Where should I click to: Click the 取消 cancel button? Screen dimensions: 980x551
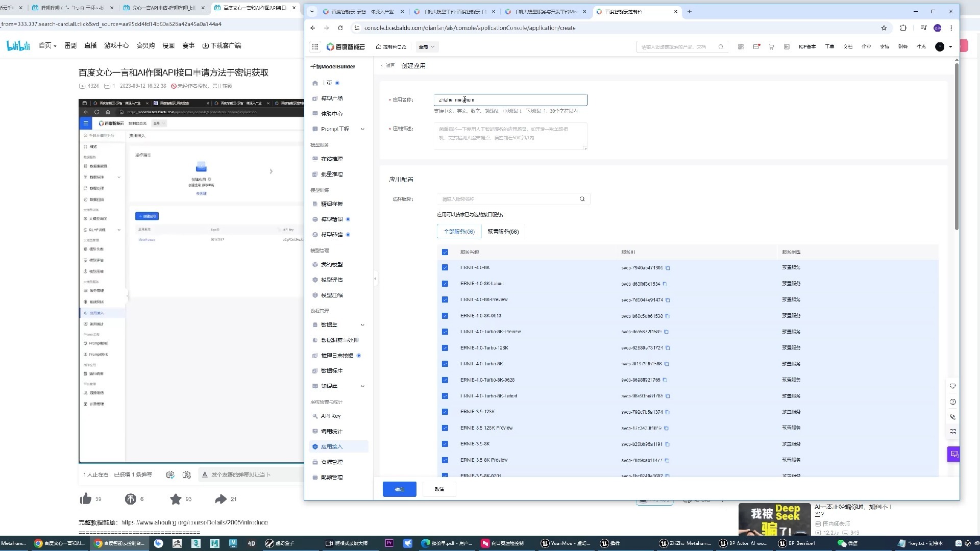pyautogui.click(x=439, y=489)
